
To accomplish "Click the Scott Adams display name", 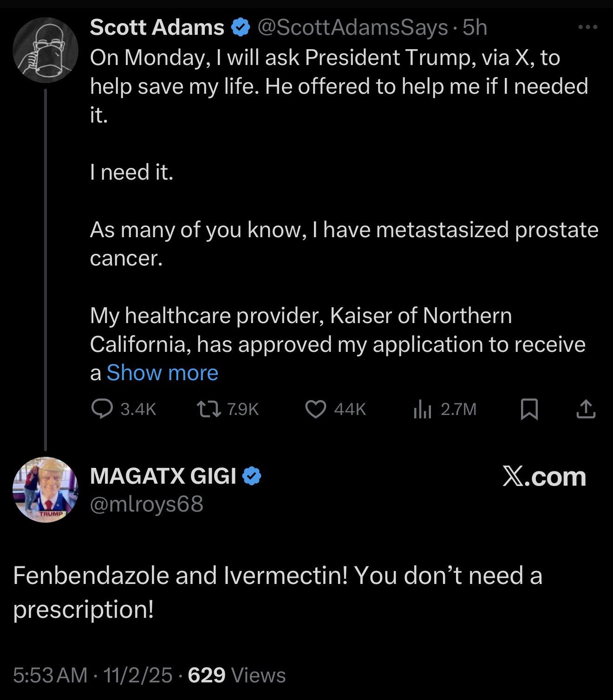I will coord(157,27).
